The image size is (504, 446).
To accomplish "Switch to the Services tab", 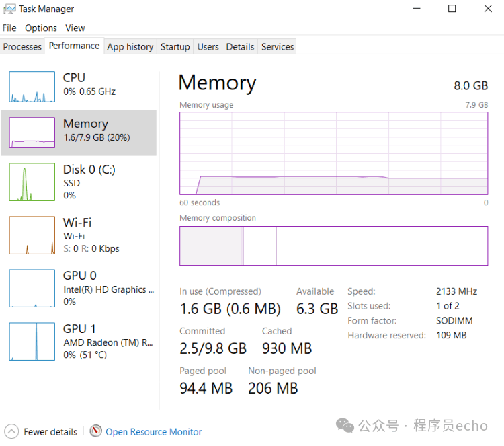I will click(x=278, y=46).
